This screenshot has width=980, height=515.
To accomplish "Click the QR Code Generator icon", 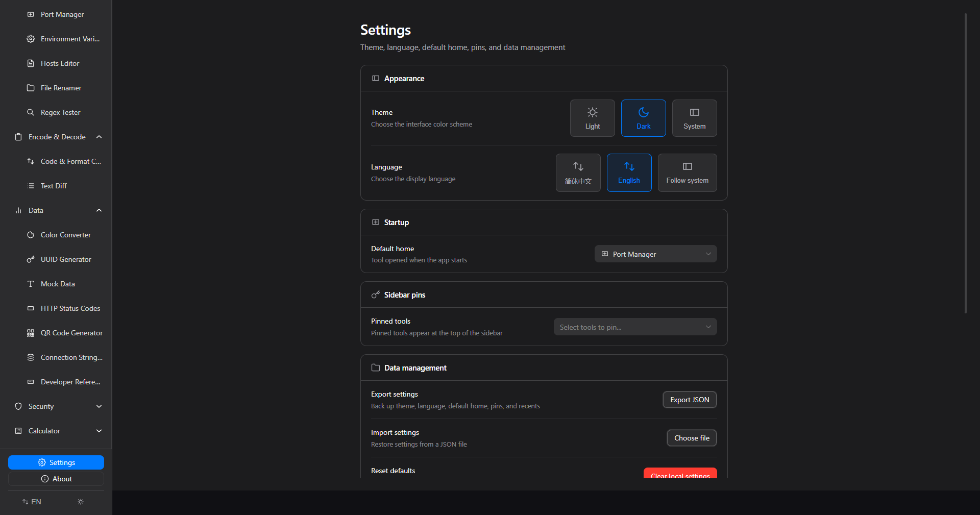I will (x=31, y=333).
